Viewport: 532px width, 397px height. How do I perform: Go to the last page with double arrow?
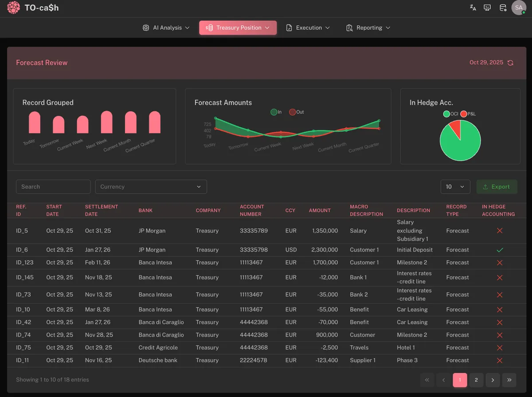pos(509,380)
